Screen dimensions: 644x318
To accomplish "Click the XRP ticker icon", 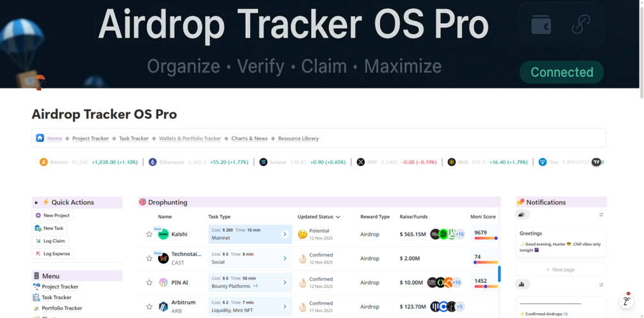I will click(361, 162).
